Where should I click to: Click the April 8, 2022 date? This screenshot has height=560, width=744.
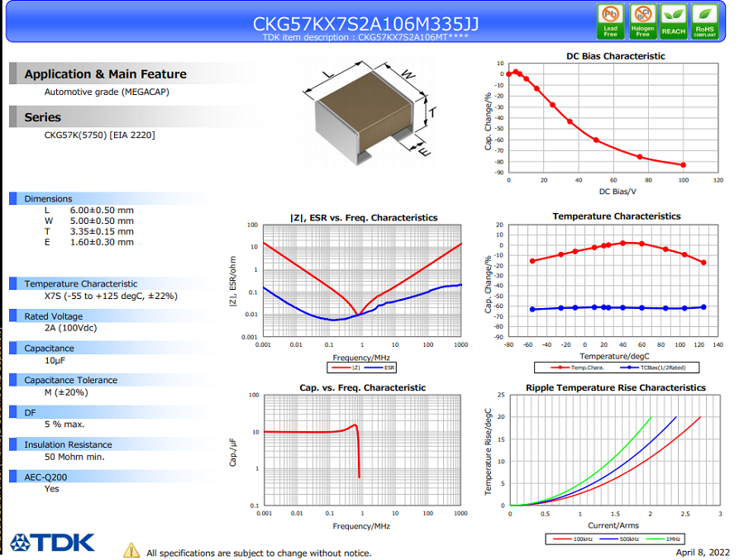click(703, 553)
